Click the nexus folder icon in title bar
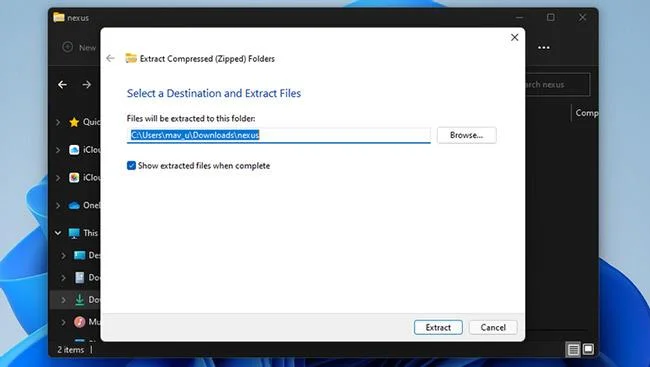This screenshot has width=650, height=367. click(x=59, y=17)
